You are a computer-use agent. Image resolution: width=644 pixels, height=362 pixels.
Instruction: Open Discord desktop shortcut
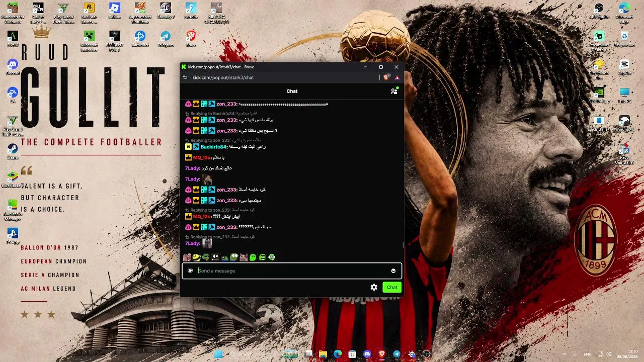coord(13,67)
